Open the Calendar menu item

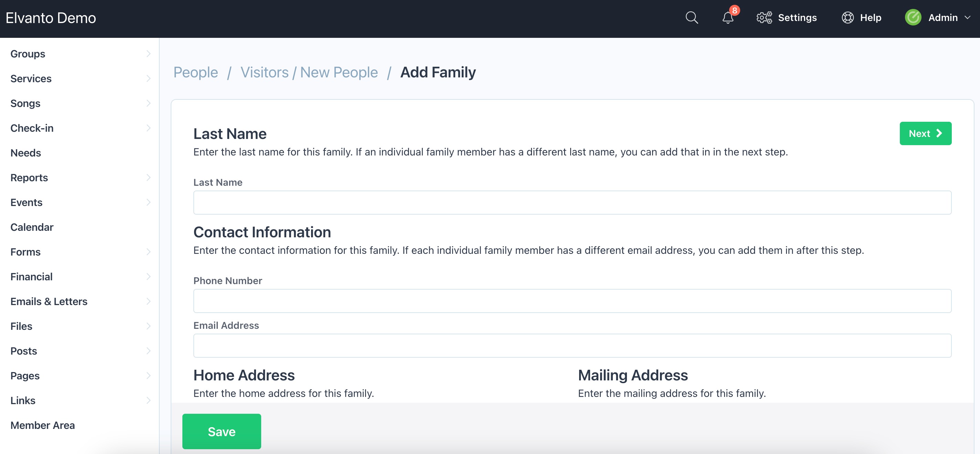click(x=32, y=227)
